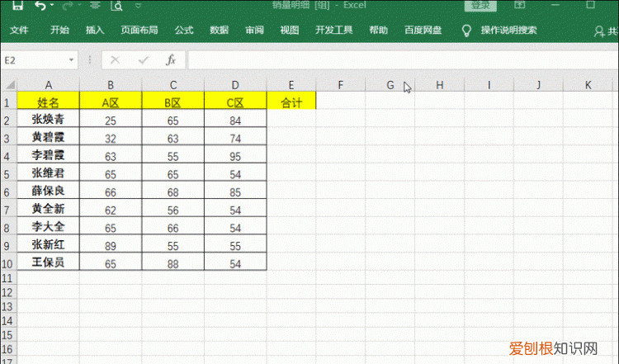619x364 pixels.
Task: Click the cell containing 张焕青
Action: point(48,118)
